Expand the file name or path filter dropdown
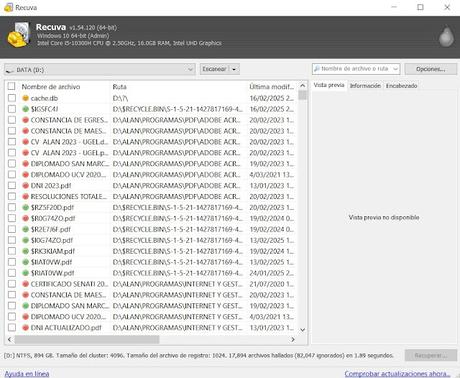460x378 pixels. click(395, 69)
